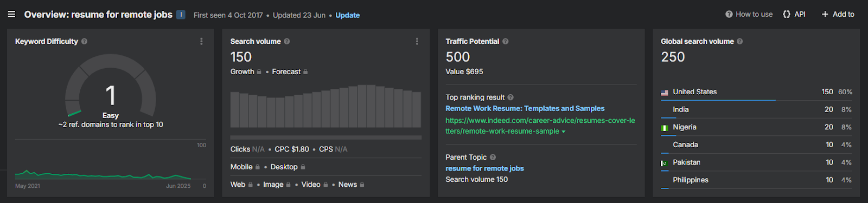Click the May 2021 chart axis label
868x203 pixels.
pyautogui.click(x=28, y=186)
